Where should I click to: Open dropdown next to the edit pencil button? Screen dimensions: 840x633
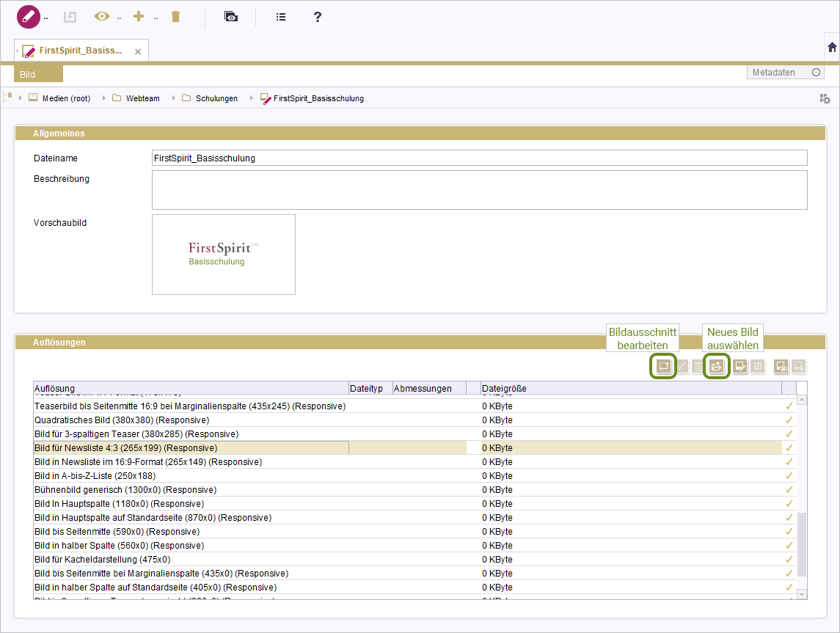point(46,18)
